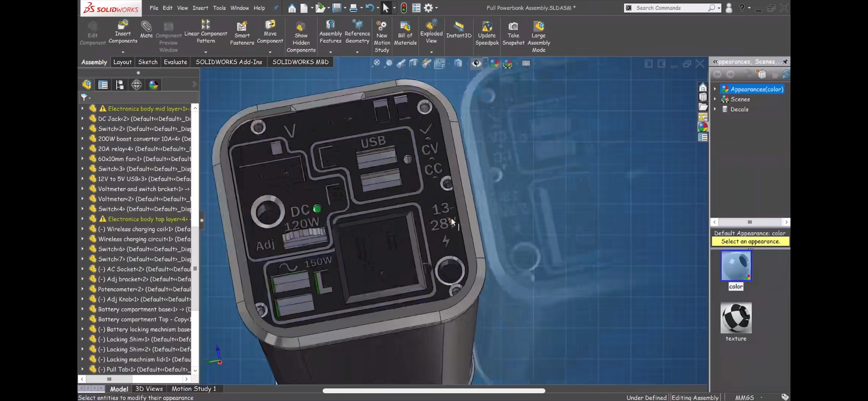868x401 pixels.
Task: Click the Insert Components tool
Action: [123, 31]
